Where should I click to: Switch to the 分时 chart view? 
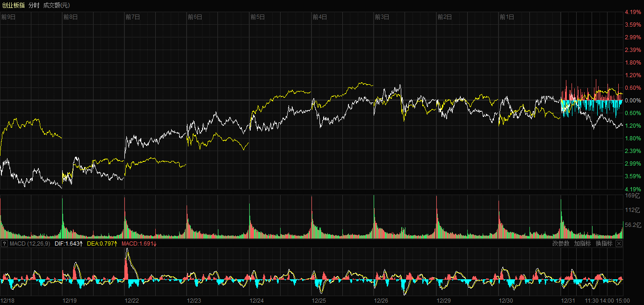[34, 5]
